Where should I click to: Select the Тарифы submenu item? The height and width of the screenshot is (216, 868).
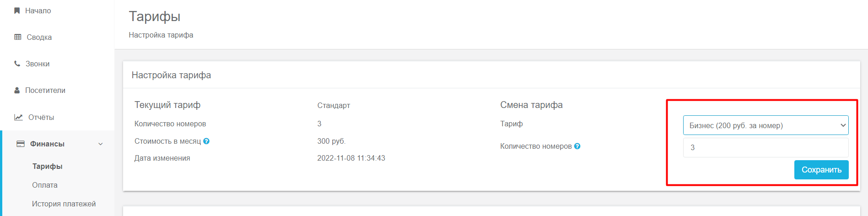48,166
